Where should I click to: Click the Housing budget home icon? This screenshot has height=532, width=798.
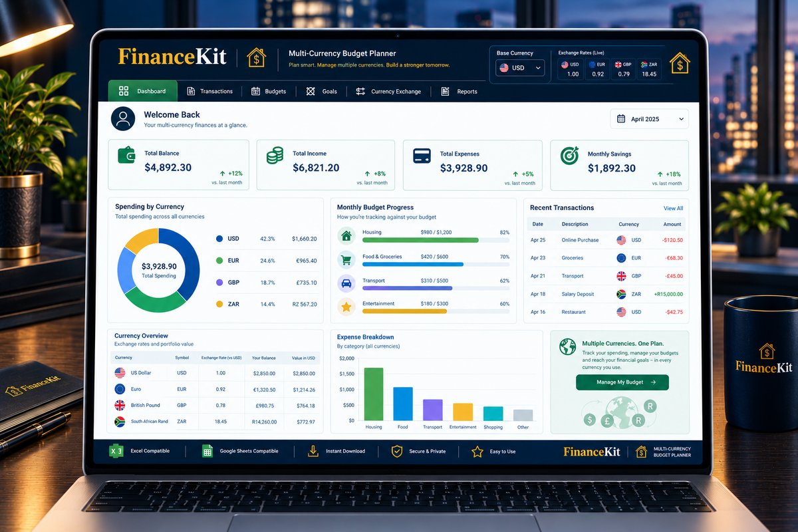(346, 235)
